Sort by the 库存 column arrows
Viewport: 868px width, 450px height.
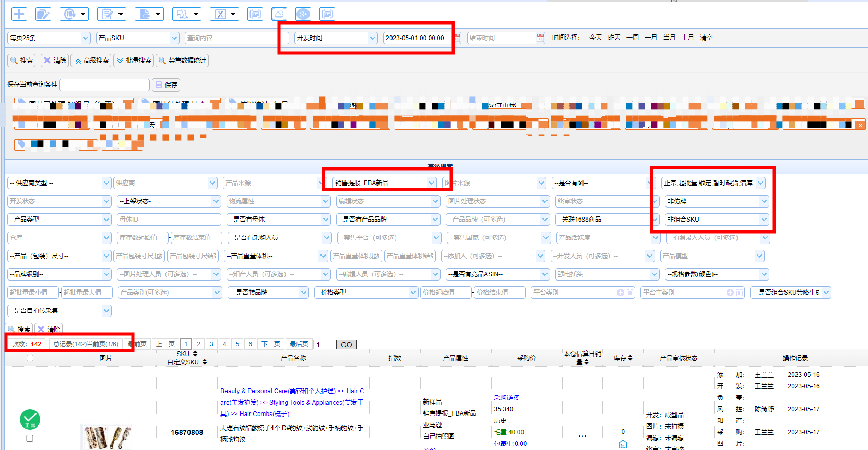coord(630,358)
